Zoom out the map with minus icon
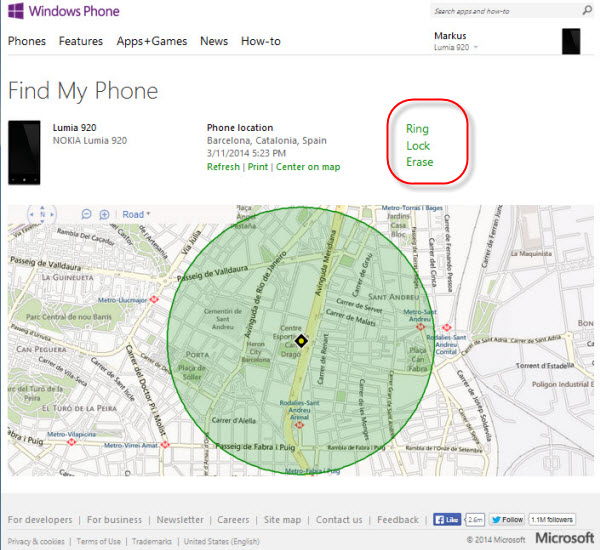 87,214
